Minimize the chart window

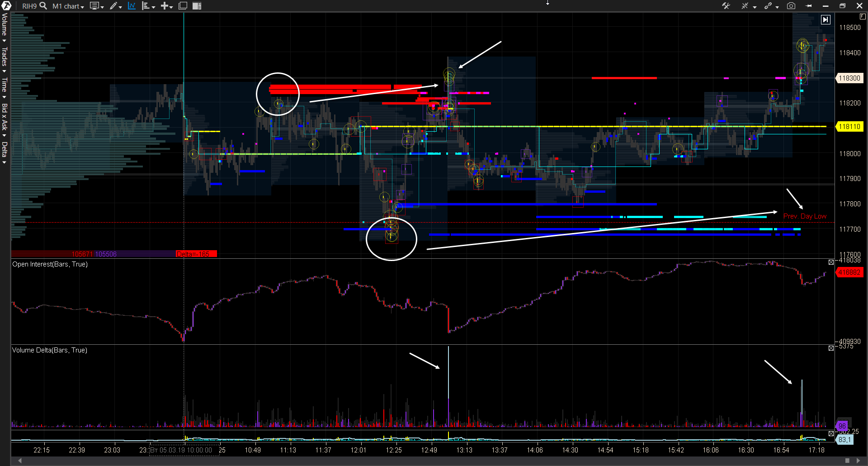tap(826, 6)
